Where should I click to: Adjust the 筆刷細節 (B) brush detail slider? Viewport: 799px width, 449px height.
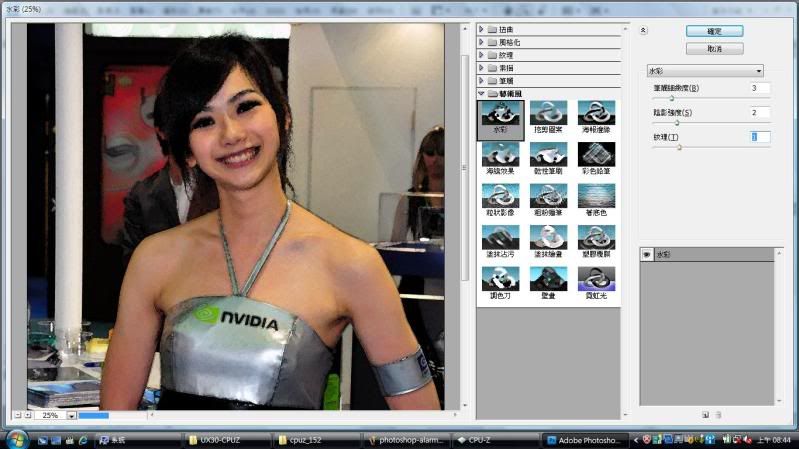(672, 98)
